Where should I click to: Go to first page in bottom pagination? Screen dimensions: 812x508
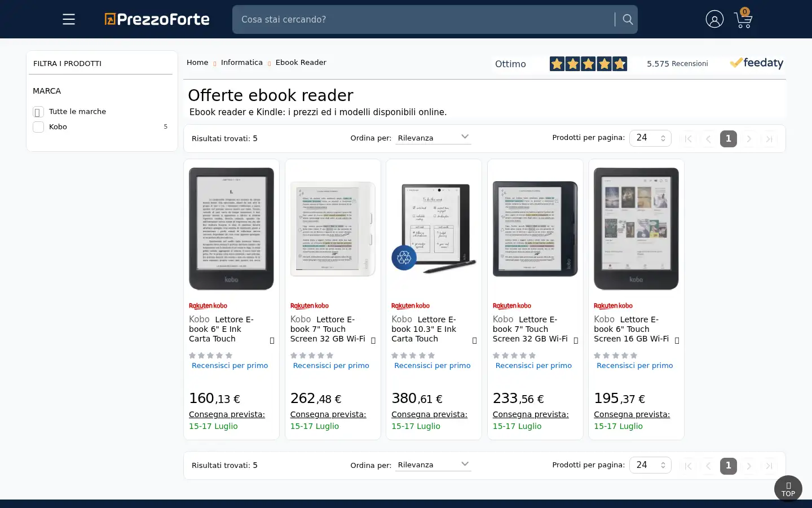(x=688, y=466)
